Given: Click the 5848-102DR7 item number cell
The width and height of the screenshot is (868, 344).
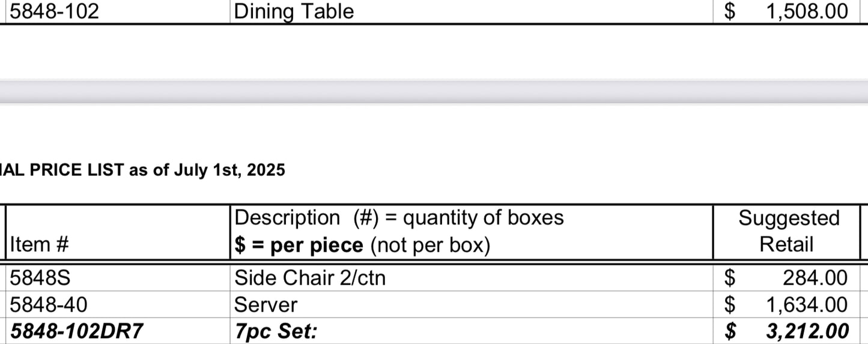Looking at the screenshot, I should pyautogui.click(x=77, y=331).
